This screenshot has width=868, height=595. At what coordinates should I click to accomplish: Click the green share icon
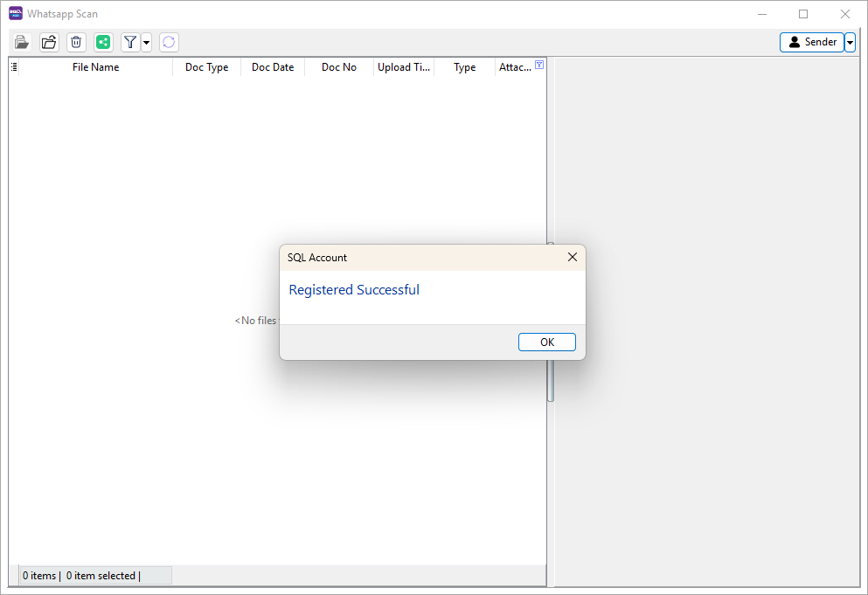(103, 42)
